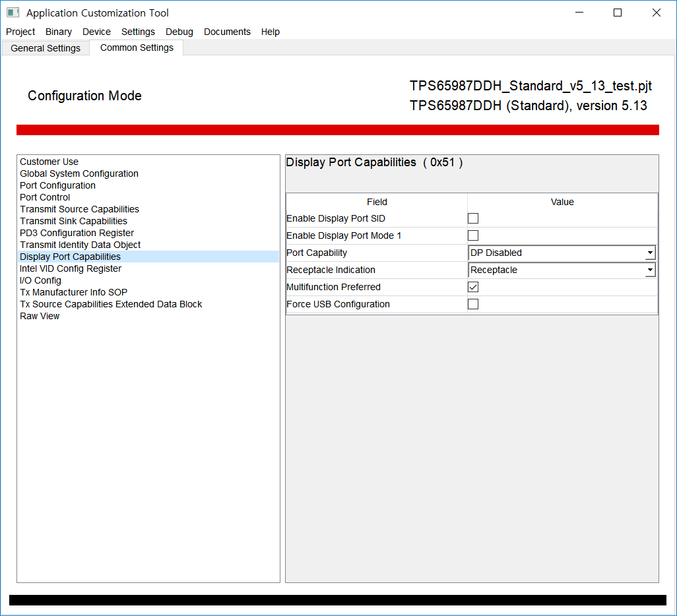Click the Port Capability field label
Viewport: 677px width, 616px height.
coord(317,253)
